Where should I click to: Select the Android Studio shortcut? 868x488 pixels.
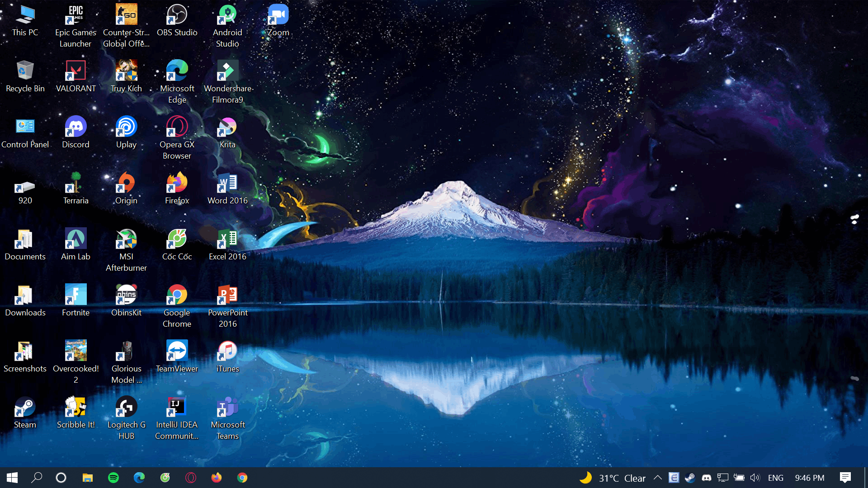[x=227, y=26]
